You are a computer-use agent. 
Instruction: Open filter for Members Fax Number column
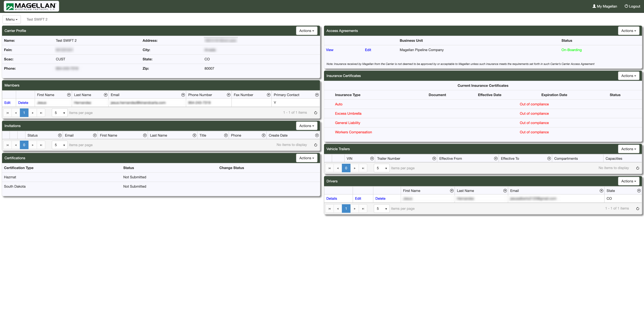click(x=269, y=95)
